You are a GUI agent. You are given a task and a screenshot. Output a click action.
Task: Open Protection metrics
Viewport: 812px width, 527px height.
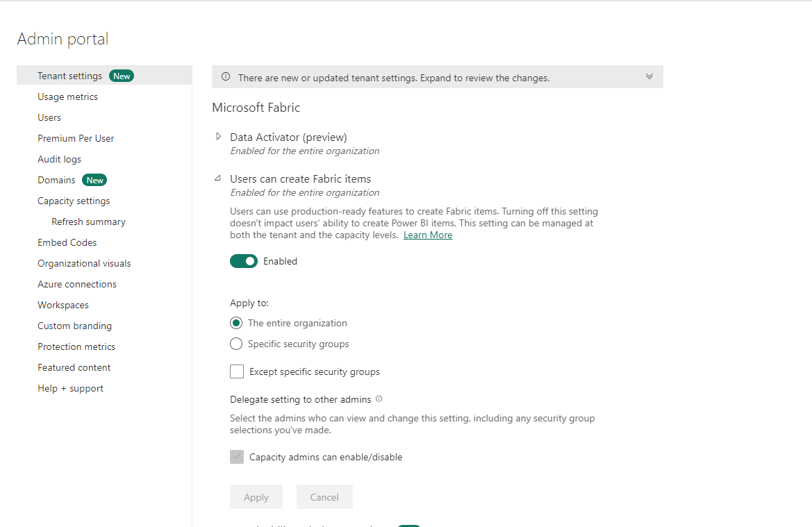pyautogui.click(x=76, y=346)
